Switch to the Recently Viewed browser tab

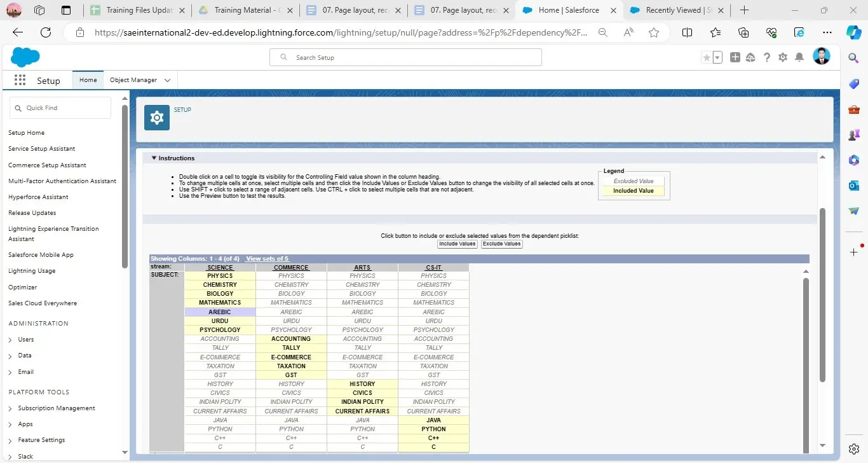(x=673, y=10)
